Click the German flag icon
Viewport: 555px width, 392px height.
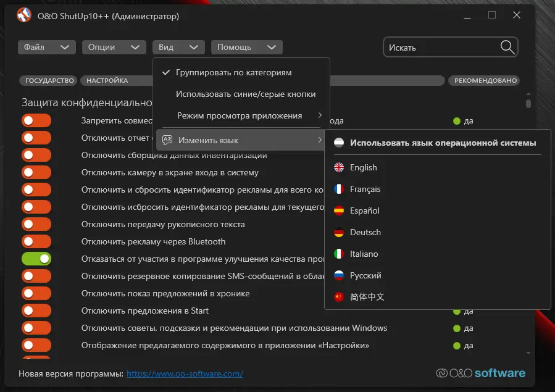339,232
